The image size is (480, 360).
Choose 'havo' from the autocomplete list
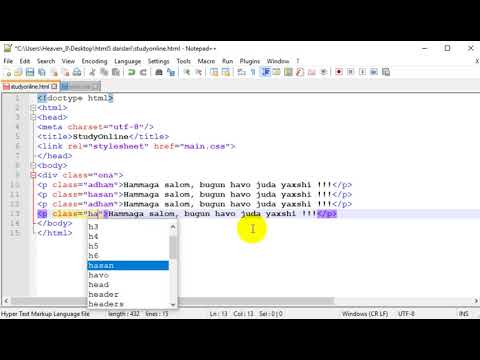click(128, 275)
